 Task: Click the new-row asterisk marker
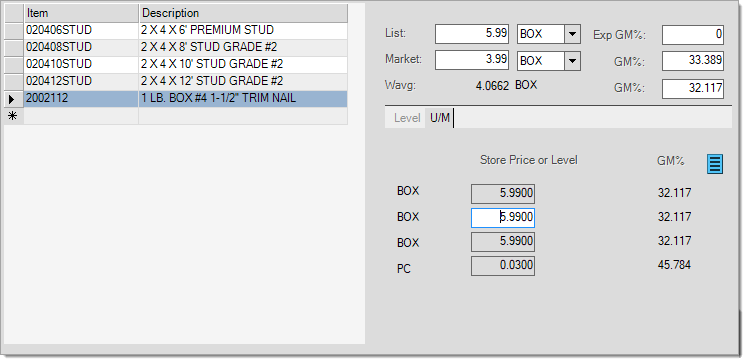13,116
